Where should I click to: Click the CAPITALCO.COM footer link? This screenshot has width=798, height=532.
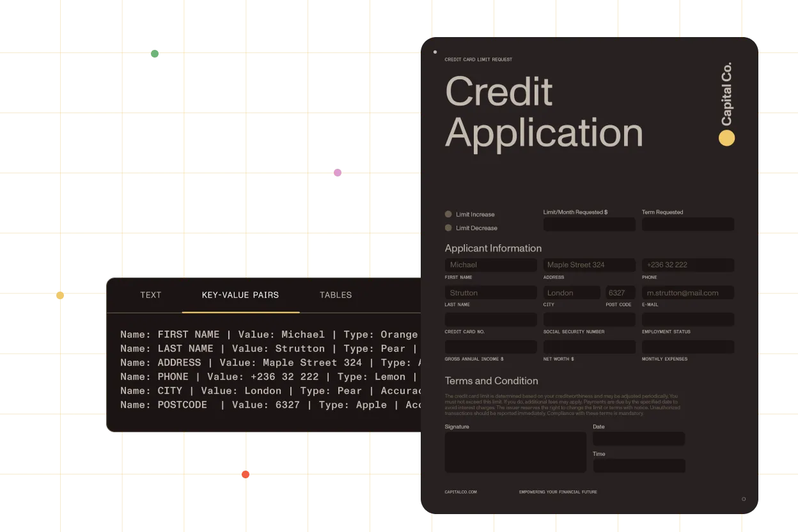click(460, 492)
